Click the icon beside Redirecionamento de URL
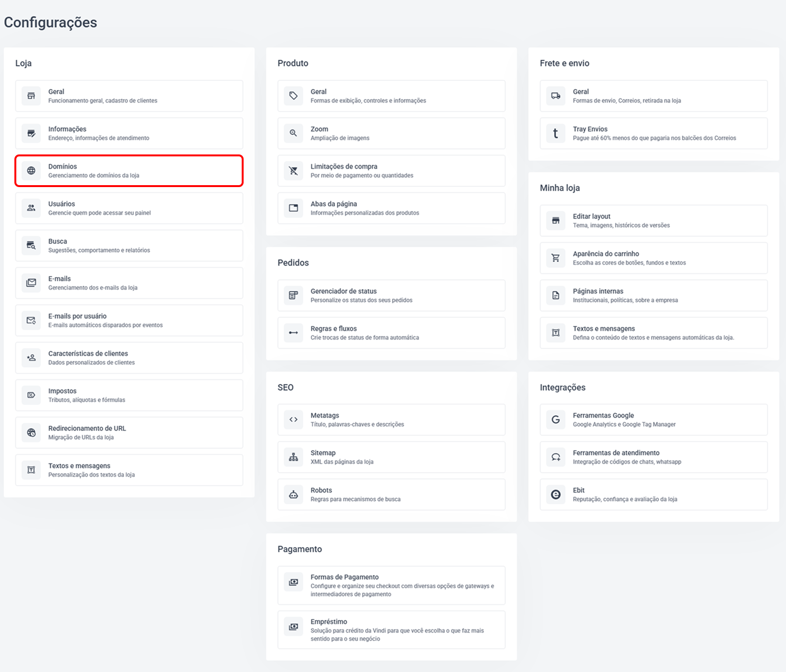786x672 pixels. pyautogui.click(x=31, y=433)
